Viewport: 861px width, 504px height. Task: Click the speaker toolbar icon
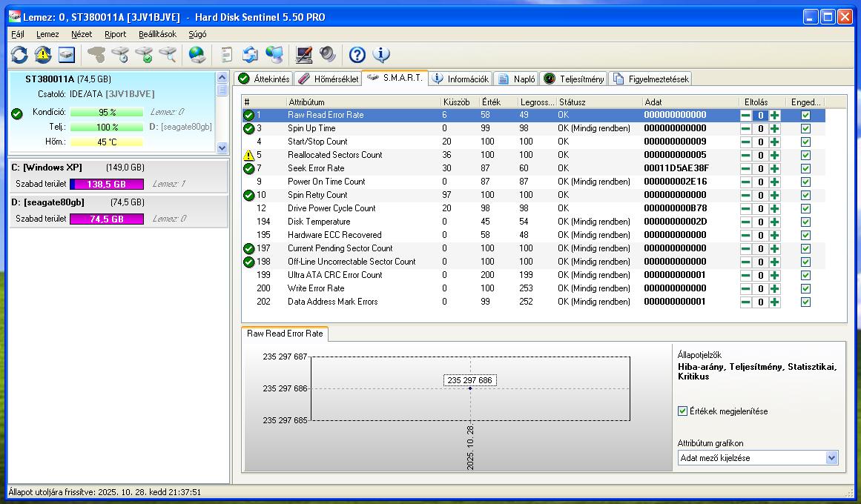tap(327, 54)
